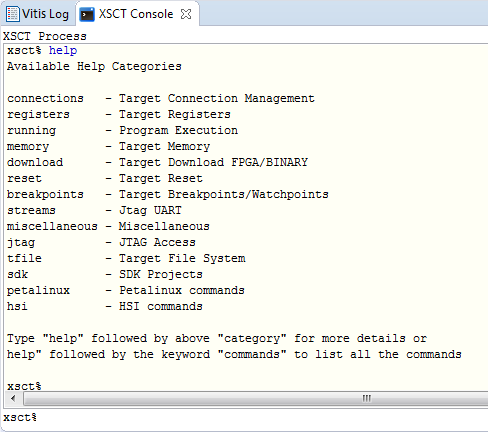488x432 pixels.
Task: Close the XSCT Console tab
Action: [186, 14]
